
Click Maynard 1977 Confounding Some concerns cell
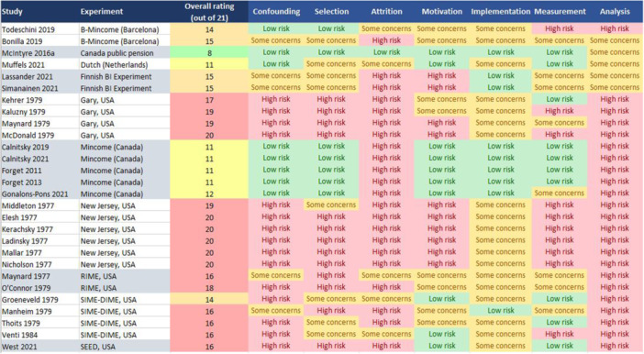[276, 275]
